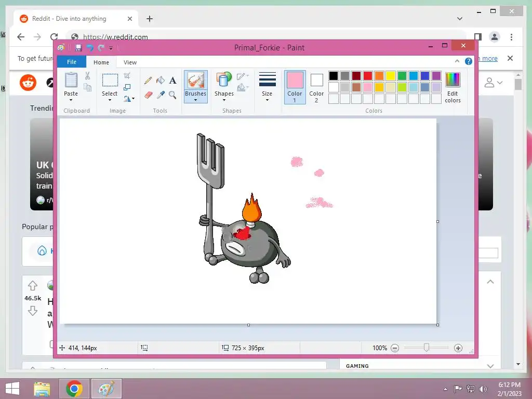Expand the Shapes dropdown arrow

click(224, 100)
